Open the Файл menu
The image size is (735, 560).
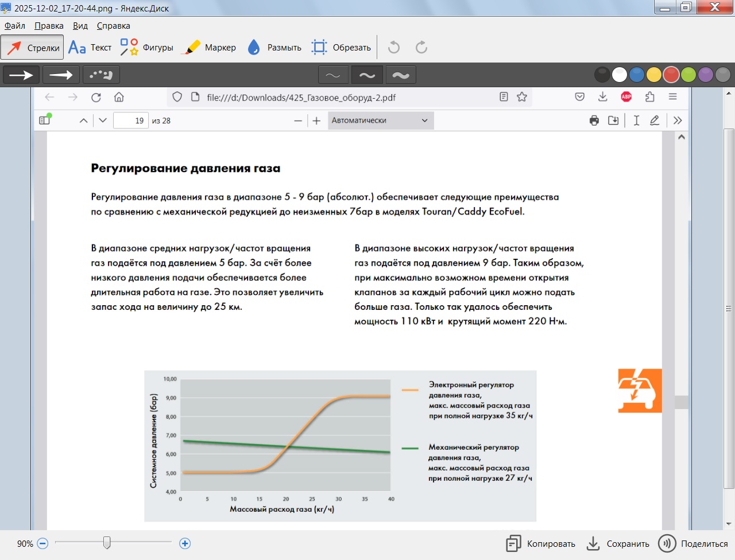click(x=15, y=26)
